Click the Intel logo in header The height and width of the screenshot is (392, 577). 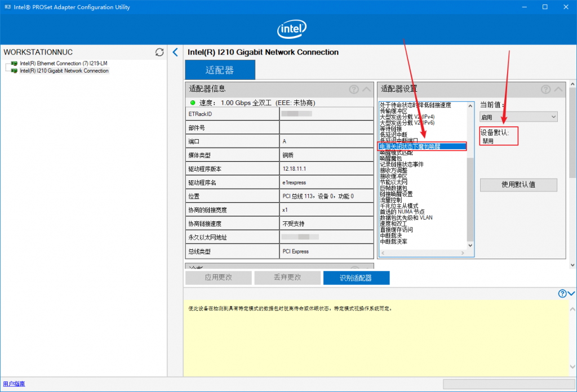[x=292, y=29]
